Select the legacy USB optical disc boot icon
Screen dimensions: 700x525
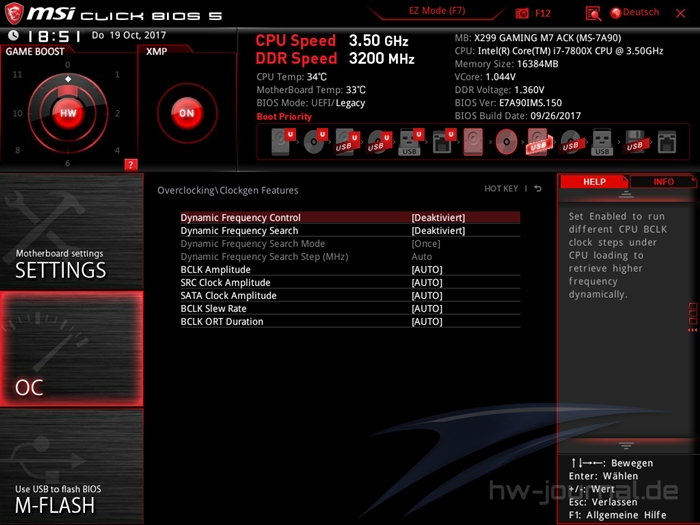[x=570, y=142]
